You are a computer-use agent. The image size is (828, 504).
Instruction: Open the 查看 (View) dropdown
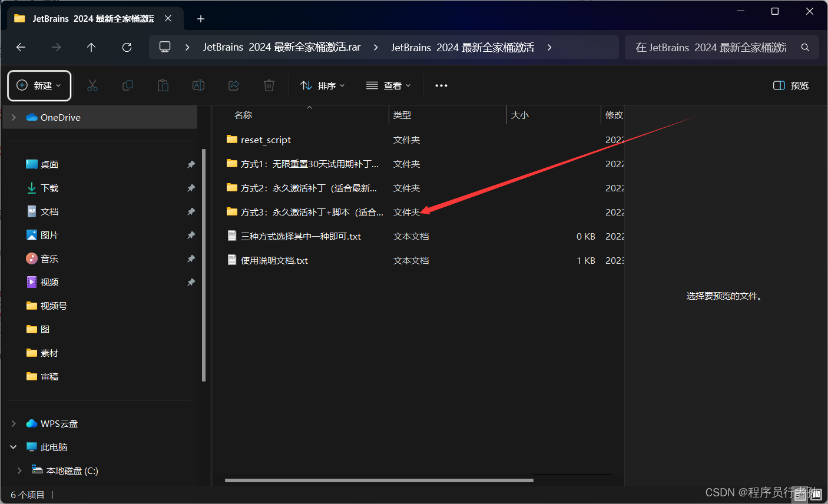(389, 85)
